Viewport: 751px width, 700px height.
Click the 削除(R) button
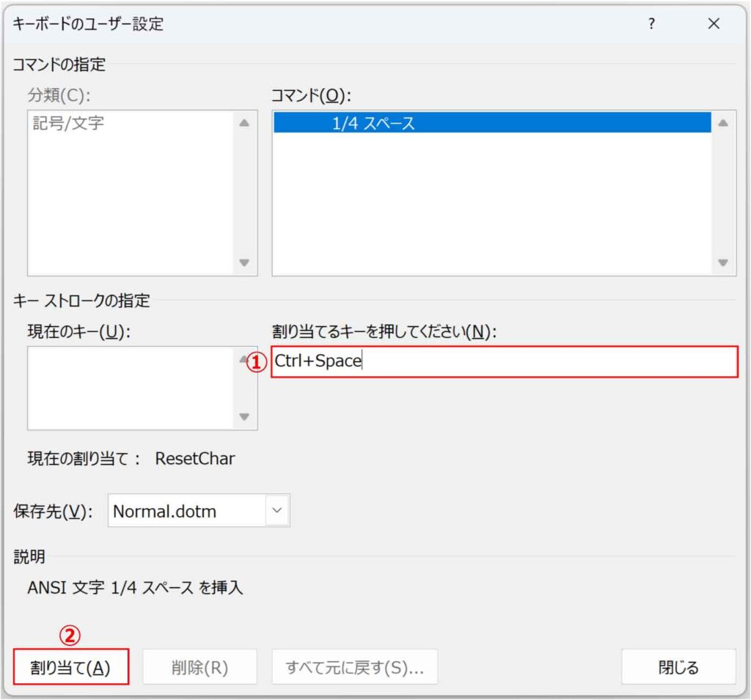199,666
